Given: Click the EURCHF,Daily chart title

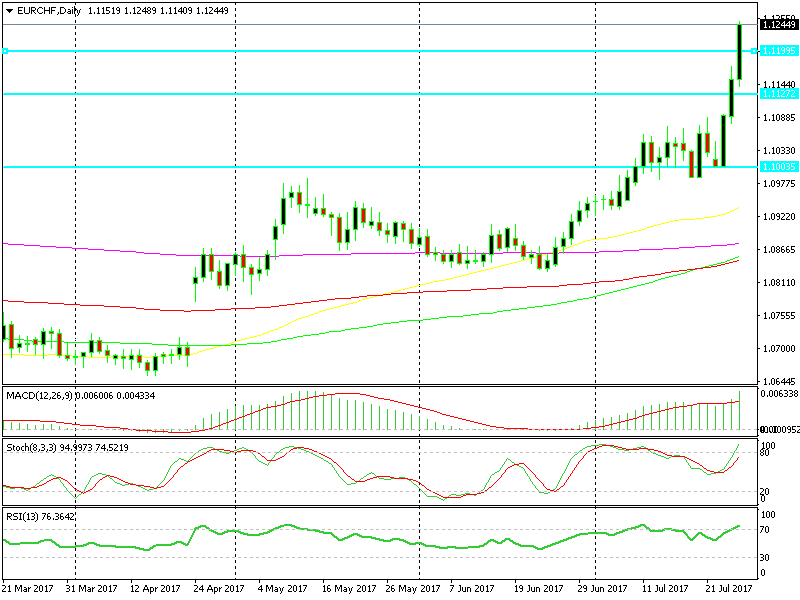Looking at the screenshot, I should 48,11.
